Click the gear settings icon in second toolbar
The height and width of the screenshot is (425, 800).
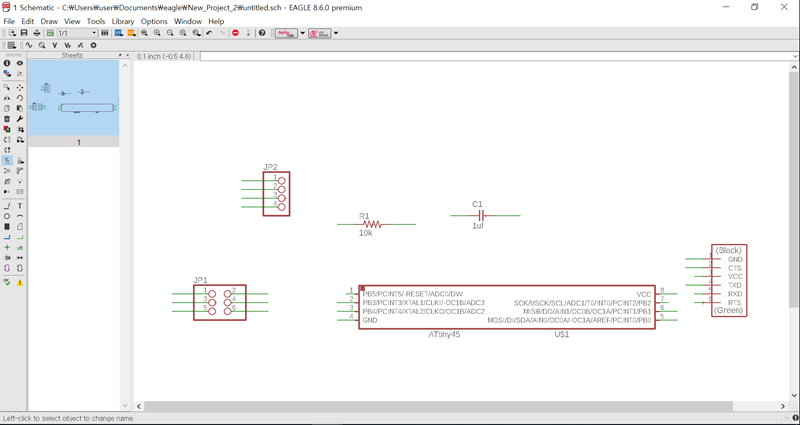(x=93, y=45)
